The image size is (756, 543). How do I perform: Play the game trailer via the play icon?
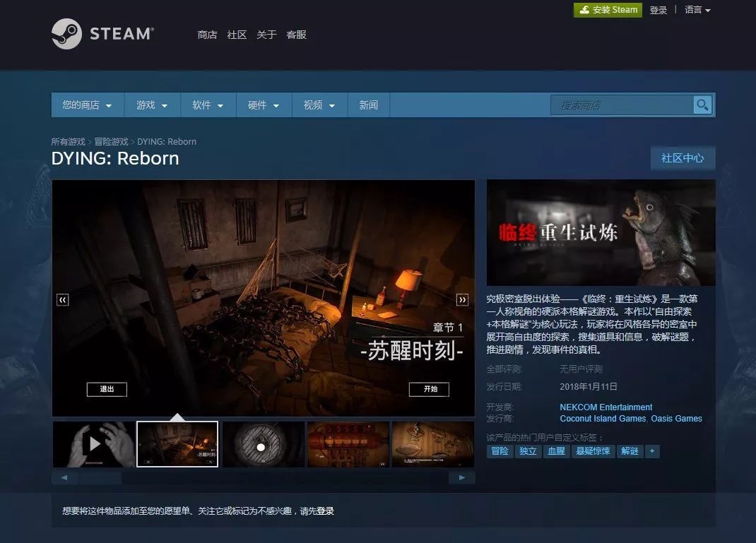[x=95, y=443]
